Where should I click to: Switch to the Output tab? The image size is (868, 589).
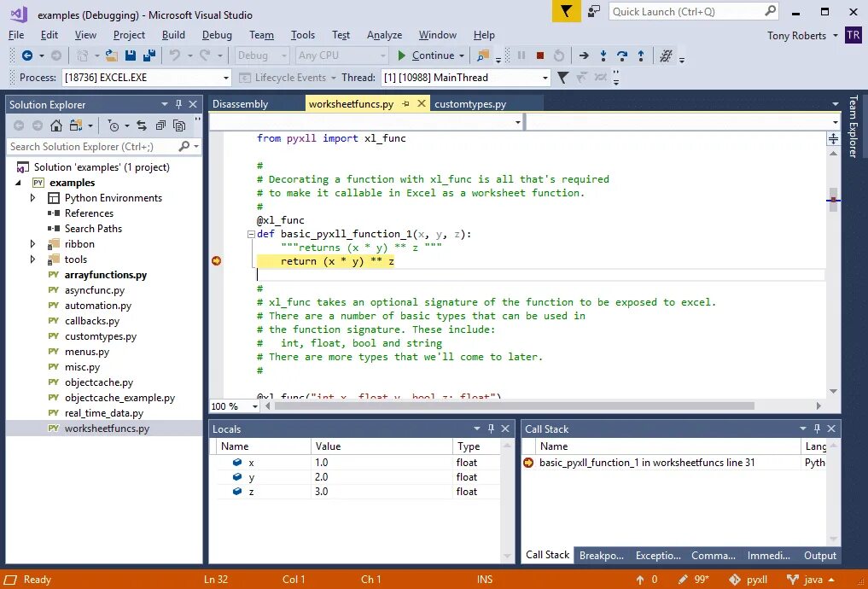click(x=820, y=555)
